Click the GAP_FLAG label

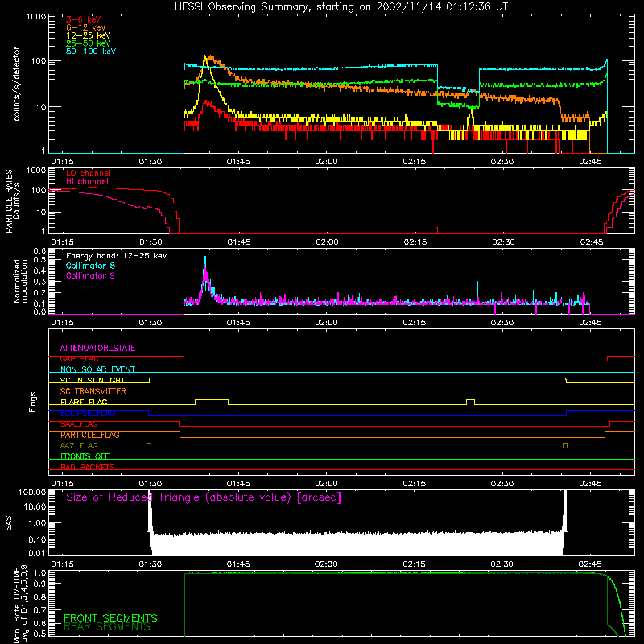pyautogui.click(x=79, y=359)
